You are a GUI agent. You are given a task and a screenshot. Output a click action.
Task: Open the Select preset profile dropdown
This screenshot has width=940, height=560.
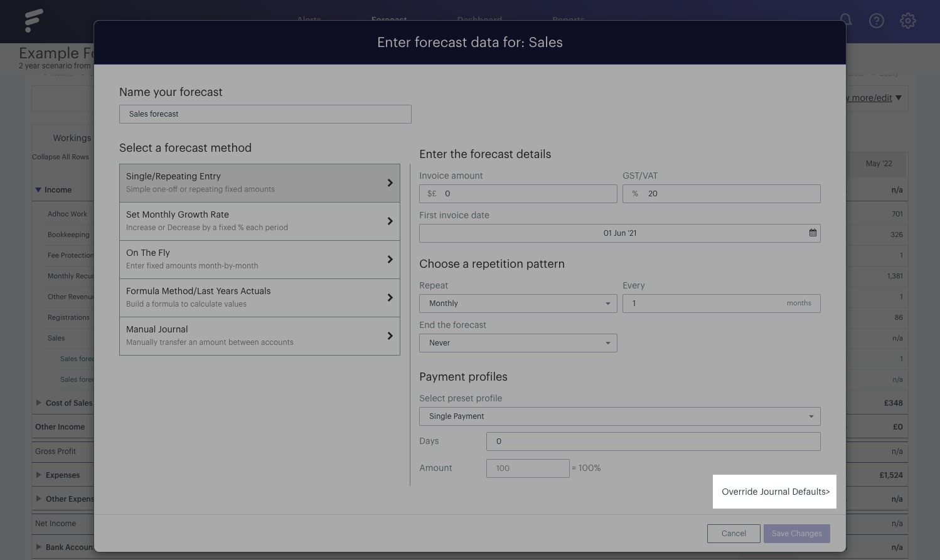[x=620, y=416]
